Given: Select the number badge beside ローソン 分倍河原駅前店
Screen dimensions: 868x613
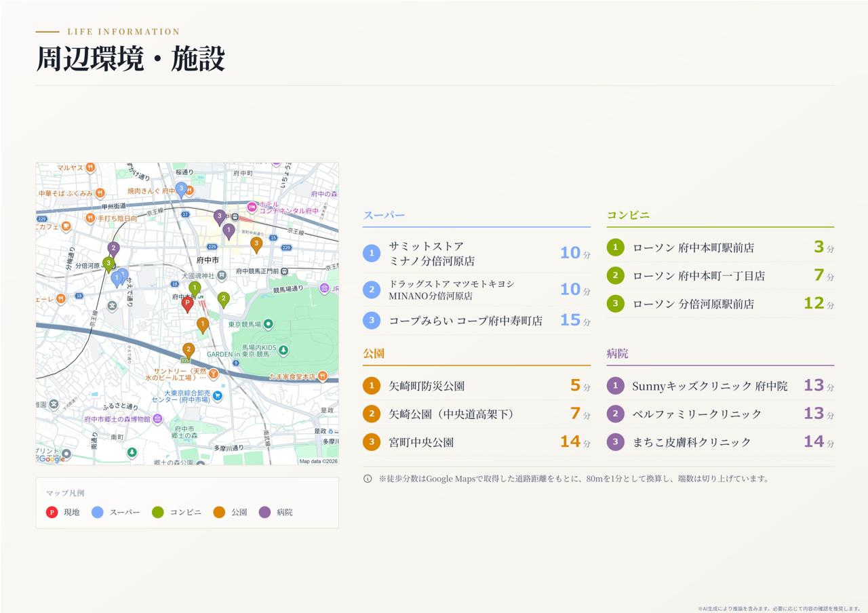Looking at the screenshot, I should pyautogui.click(x=615, y=304).
